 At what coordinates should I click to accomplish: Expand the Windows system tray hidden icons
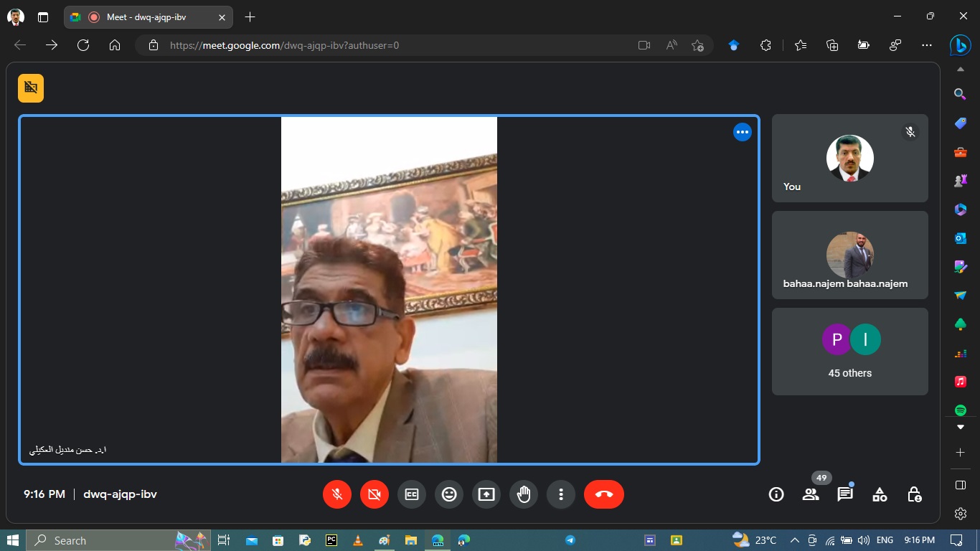[794, 540]
